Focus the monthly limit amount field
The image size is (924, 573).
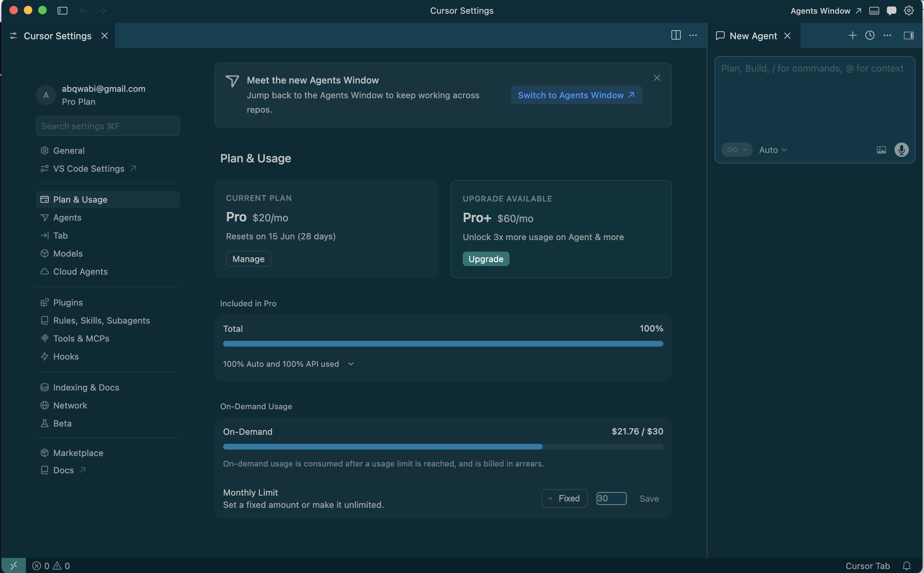coord(611,498)
